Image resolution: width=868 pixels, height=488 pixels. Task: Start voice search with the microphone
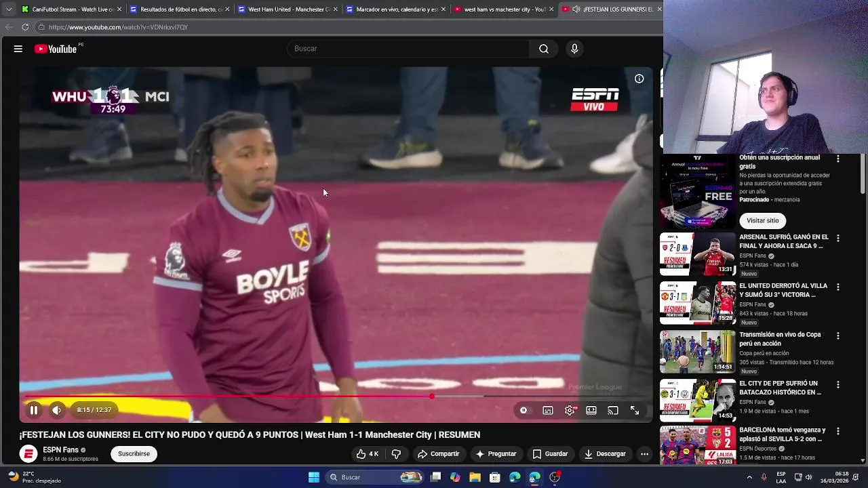[574, 49]
